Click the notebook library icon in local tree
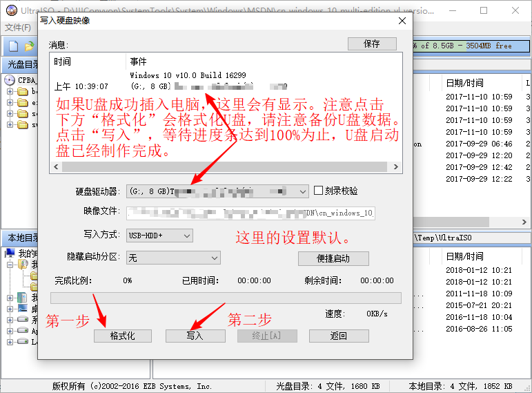 coord(22,298)
